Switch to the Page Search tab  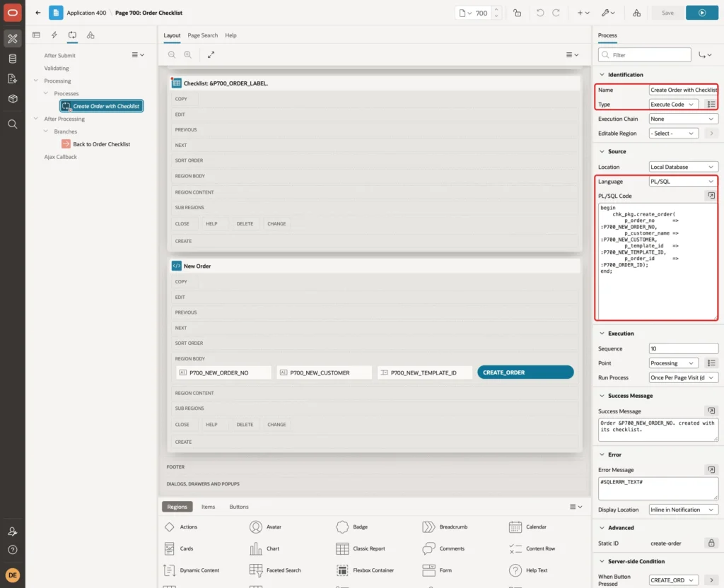202,35
